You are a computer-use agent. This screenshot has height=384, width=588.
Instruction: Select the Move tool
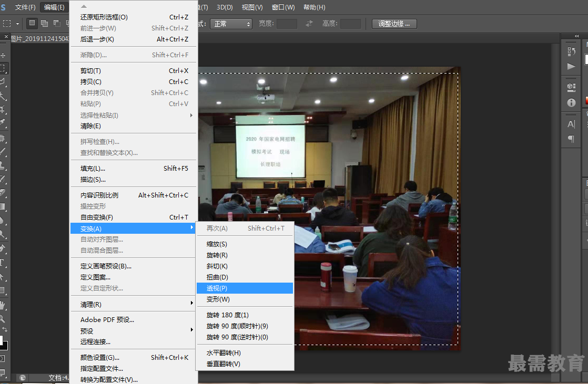tap(3, 56)
